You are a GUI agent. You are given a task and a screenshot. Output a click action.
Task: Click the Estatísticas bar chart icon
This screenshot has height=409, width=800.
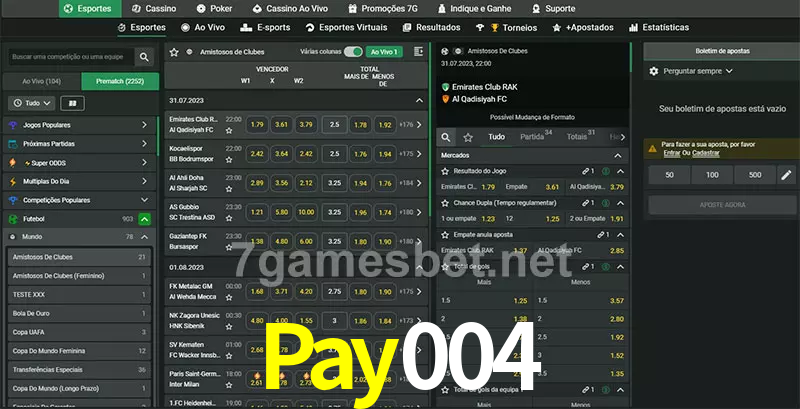coord(634,28)
